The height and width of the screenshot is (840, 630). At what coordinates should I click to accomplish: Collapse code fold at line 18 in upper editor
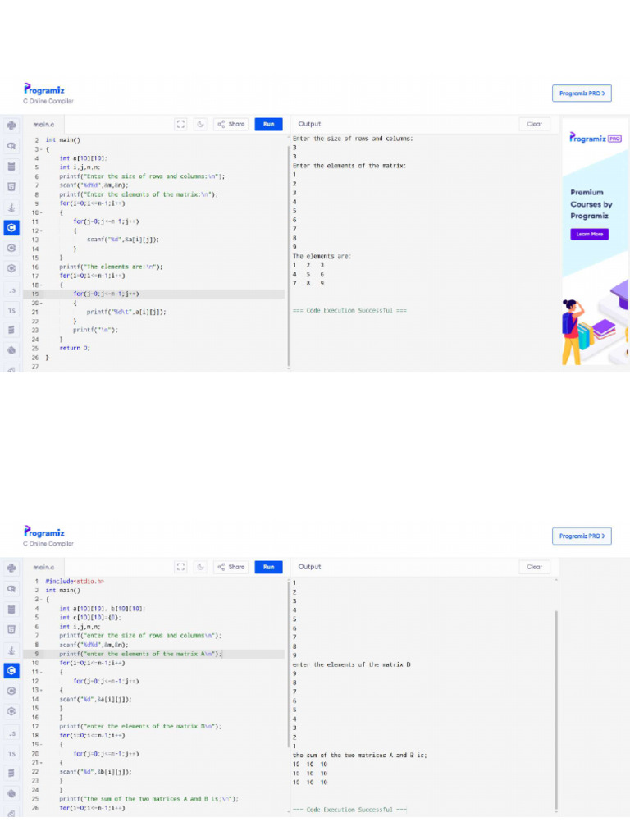pyautogui.click(x=41, y=285)
